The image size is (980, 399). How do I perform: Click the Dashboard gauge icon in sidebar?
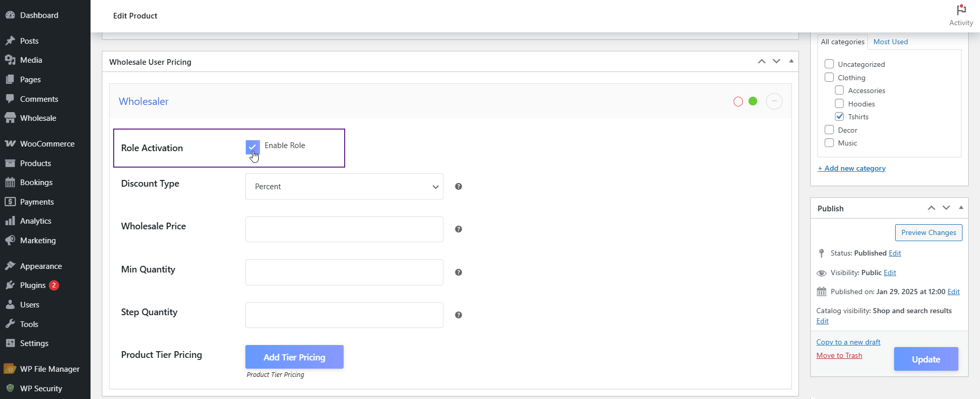pos(10,15)
